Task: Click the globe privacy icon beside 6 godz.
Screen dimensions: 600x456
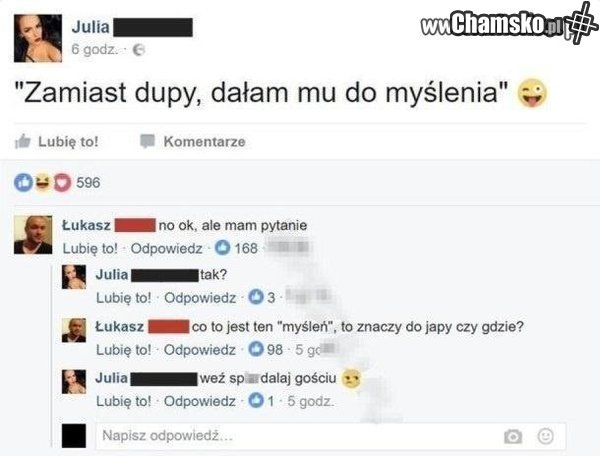Action: pyautogui.click(x=139, y=50)
